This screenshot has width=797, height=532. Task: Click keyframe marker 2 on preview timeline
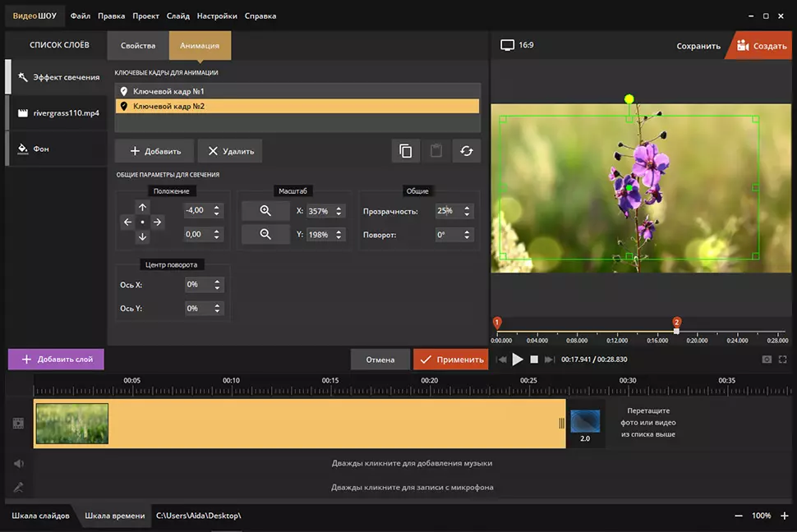pos(676,322)
